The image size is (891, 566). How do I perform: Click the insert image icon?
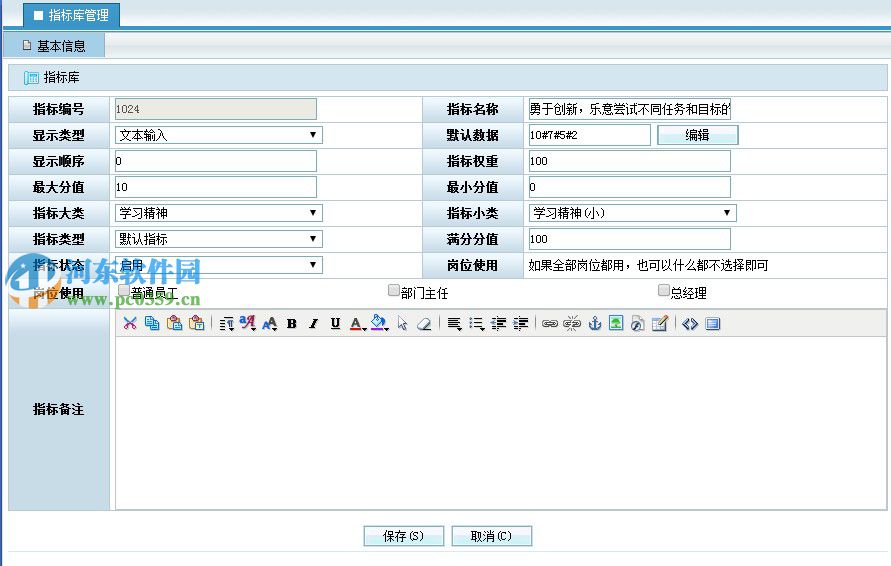[x=616, y=323]
